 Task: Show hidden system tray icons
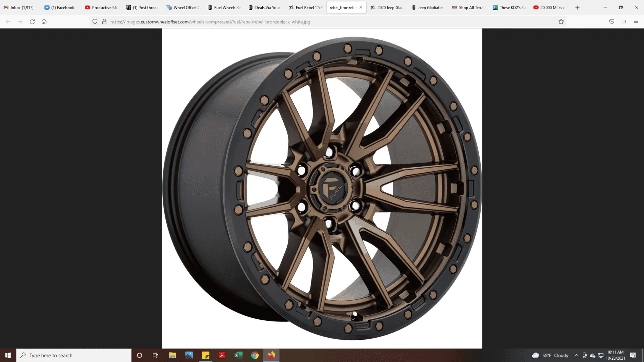[x=577, y=355]
